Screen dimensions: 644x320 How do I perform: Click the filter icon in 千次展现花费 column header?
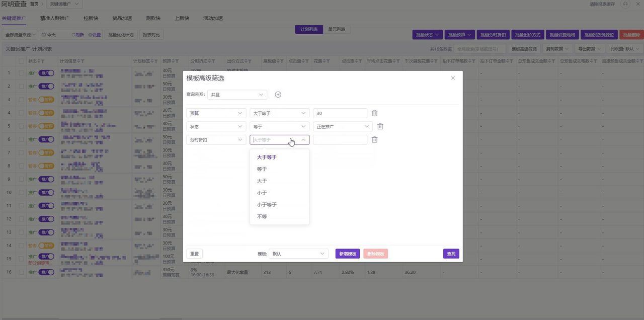point(436,61)
